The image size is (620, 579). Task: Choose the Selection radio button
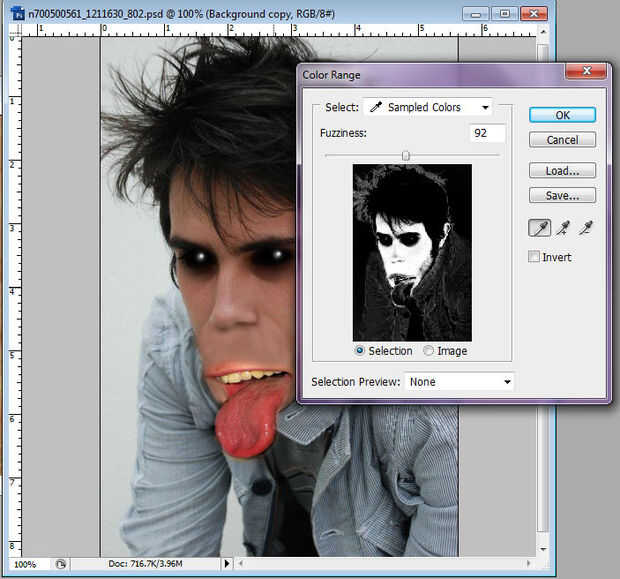(359, 351)
